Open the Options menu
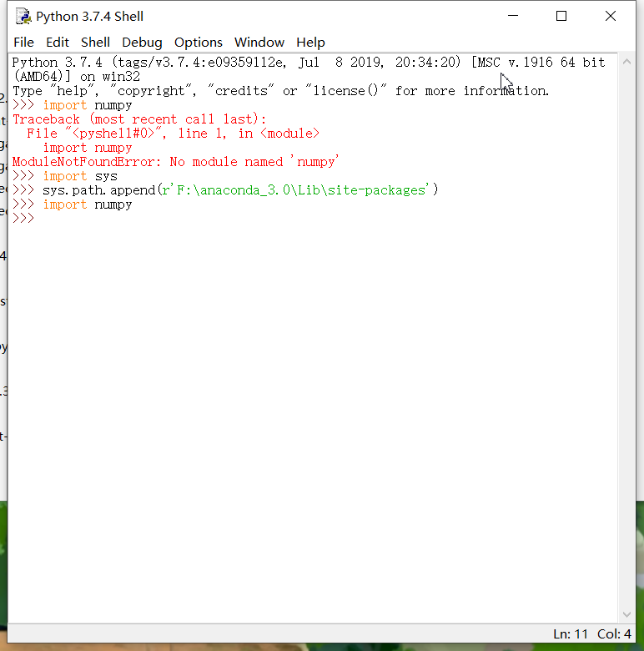 (x=199, y=43)
